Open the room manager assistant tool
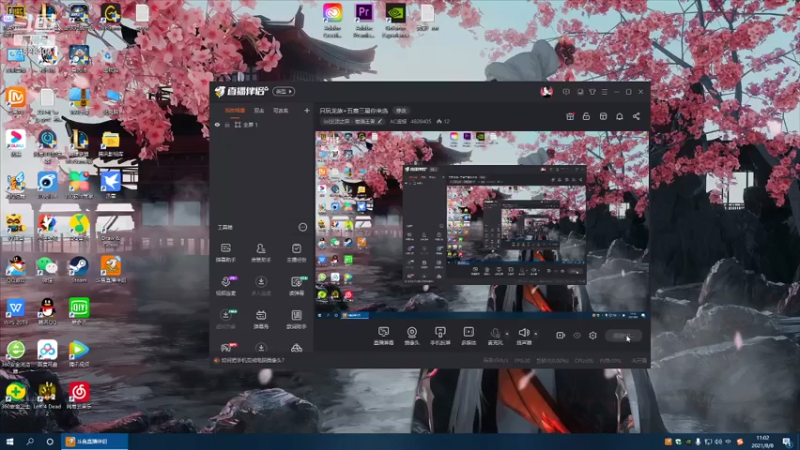Viewport: 800px width, 450px height. 261,253
